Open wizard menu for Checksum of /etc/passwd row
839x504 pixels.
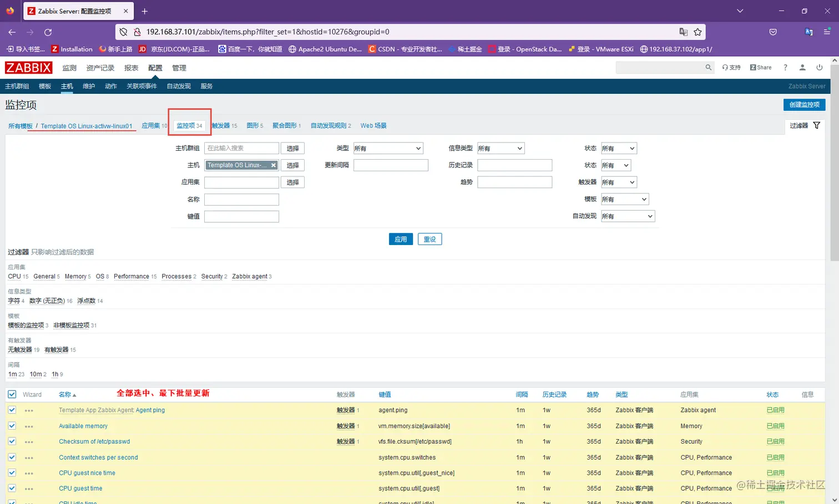[x=29, y=442]
